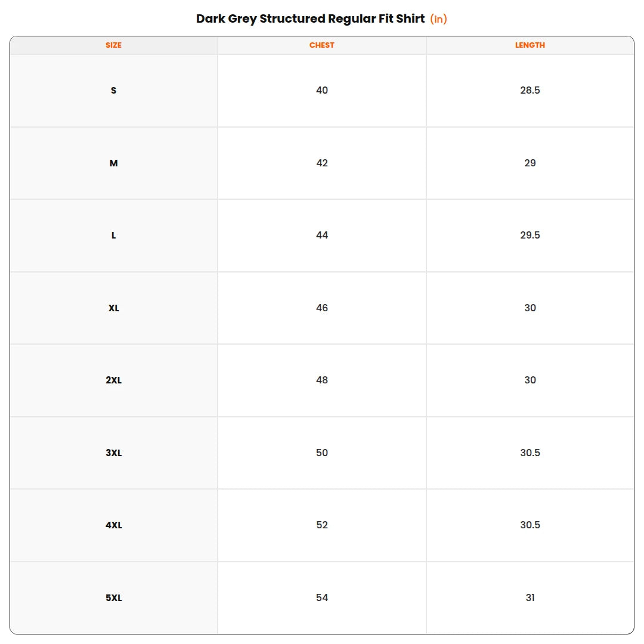The image size is (644, 644).
Task: Select the XL size row label
Action: point(114,308)
